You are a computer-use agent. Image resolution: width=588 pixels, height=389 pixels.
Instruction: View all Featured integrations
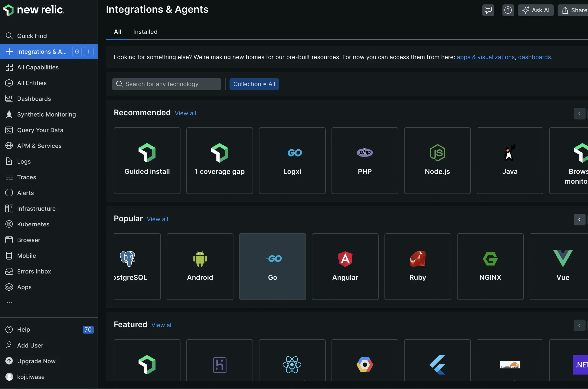pyautogui.click(x=162, y=325)
